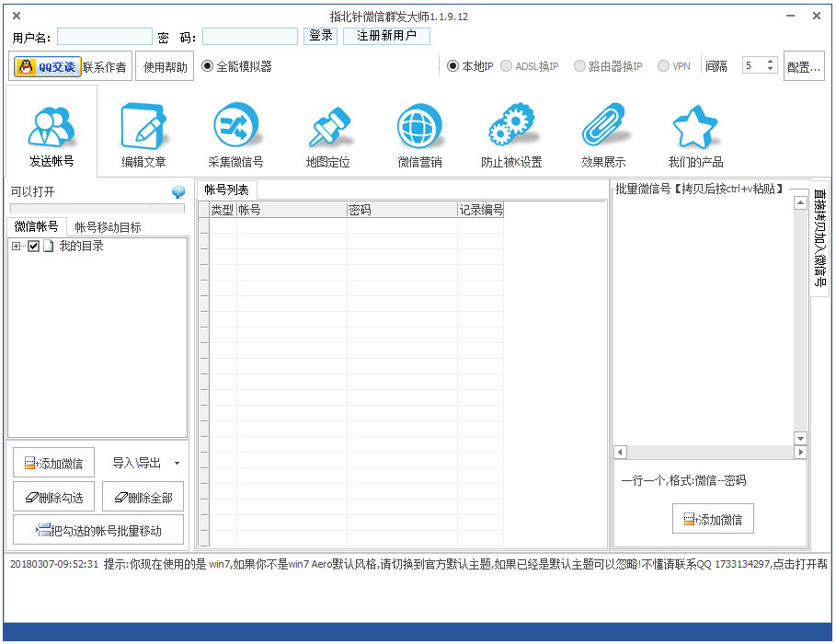Select the 本地IP radio button
The image size is (836, 644).
tap(453, 66)
